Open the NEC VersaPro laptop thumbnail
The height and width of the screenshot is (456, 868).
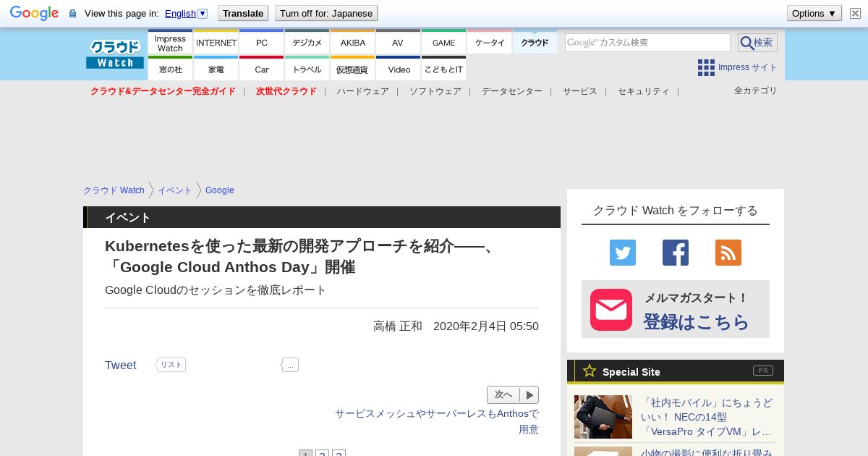click(x=603, y=417)
